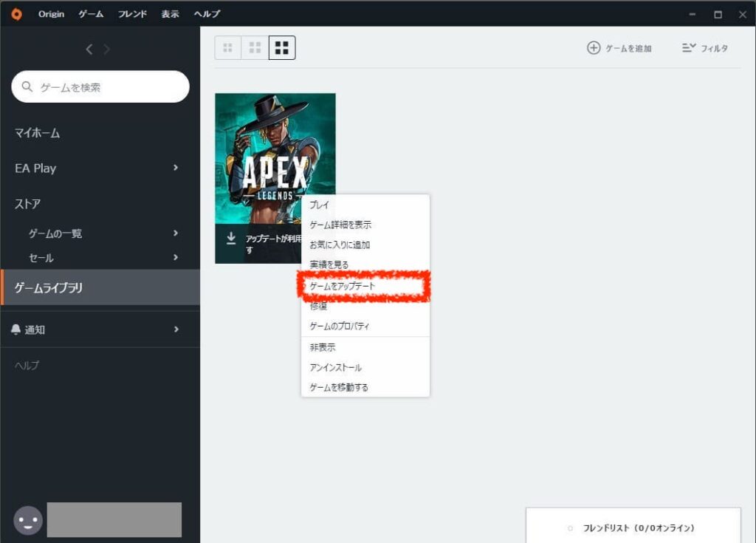Click the friends list online status dot
Screen dimensions: 756x543
(570, 528)
